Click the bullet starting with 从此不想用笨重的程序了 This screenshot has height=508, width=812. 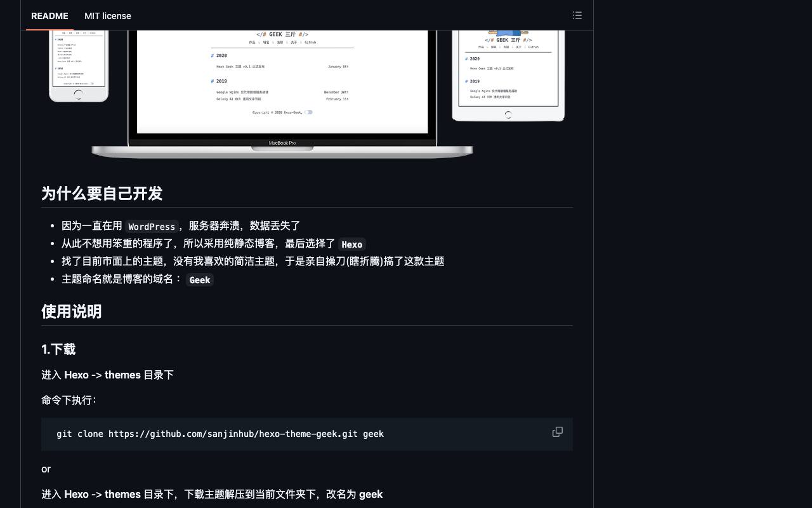(x=214, y=244)
